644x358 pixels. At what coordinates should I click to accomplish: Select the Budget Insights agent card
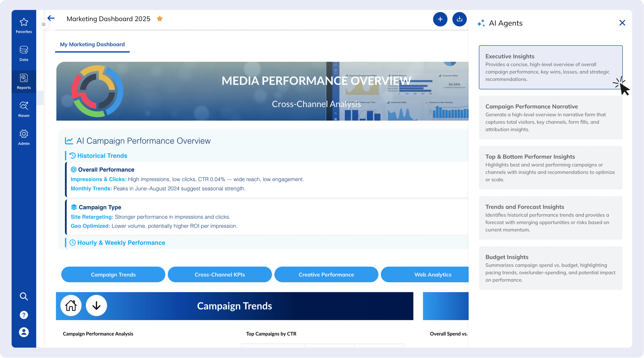pyautogui.click(x=550, y=268)
